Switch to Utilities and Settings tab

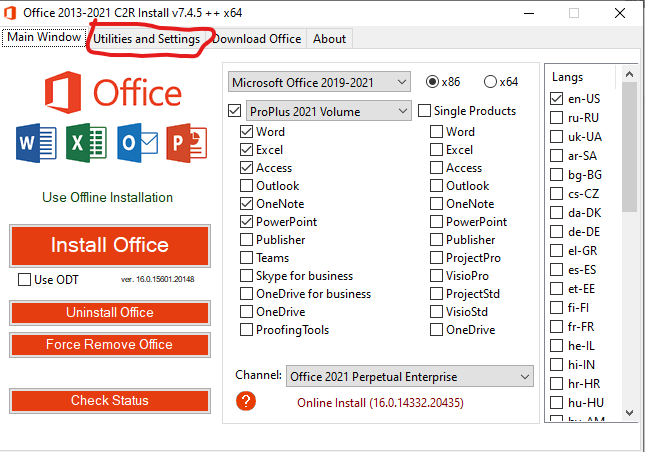tap(146, 39)
